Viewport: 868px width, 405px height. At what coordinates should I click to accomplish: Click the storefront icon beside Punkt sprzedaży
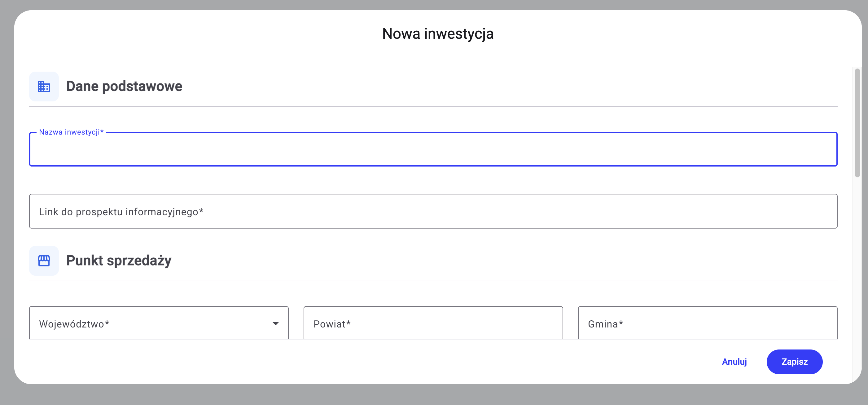click(44, 260)
